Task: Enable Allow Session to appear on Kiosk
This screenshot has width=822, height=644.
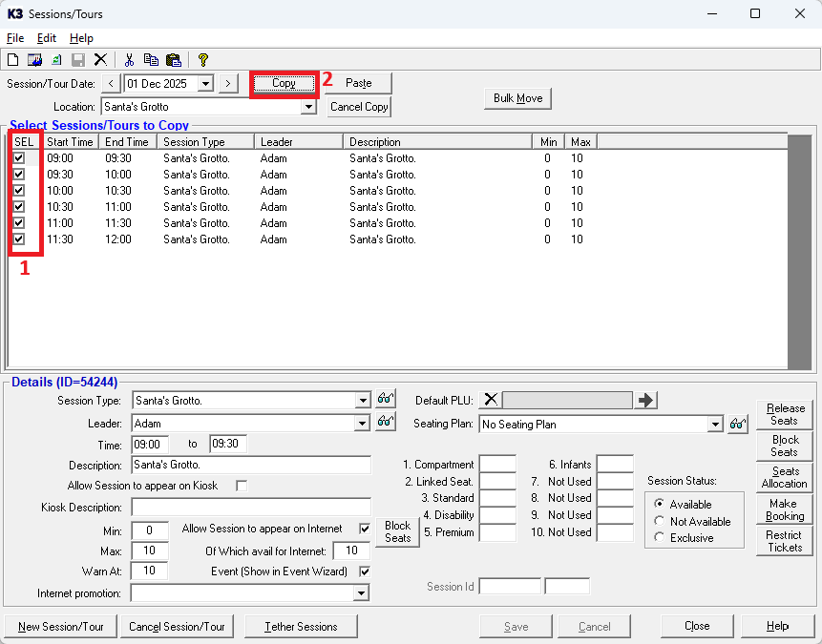Action: pos(242,486)
